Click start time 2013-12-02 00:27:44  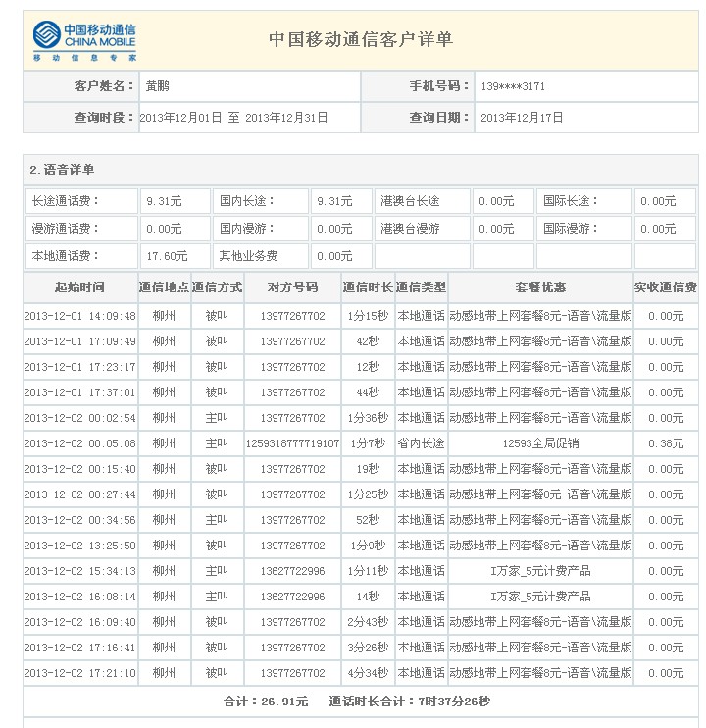tap(79, 494)
